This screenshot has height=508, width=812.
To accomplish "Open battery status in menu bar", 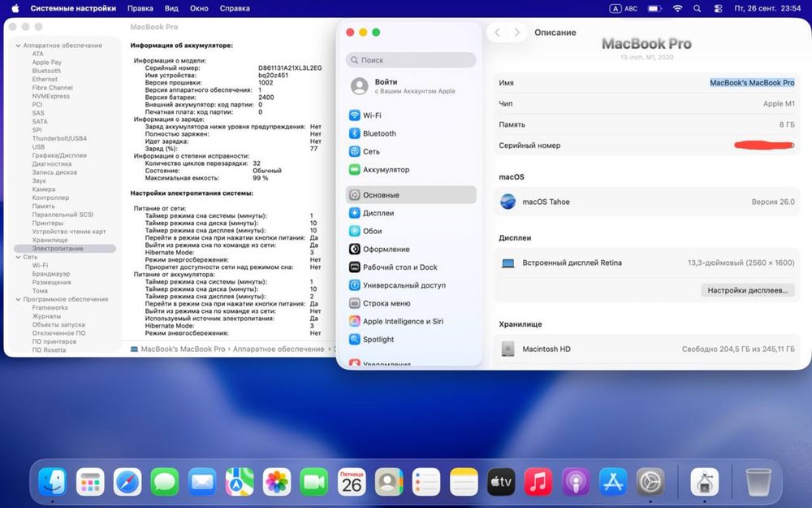I will [655, 8].
